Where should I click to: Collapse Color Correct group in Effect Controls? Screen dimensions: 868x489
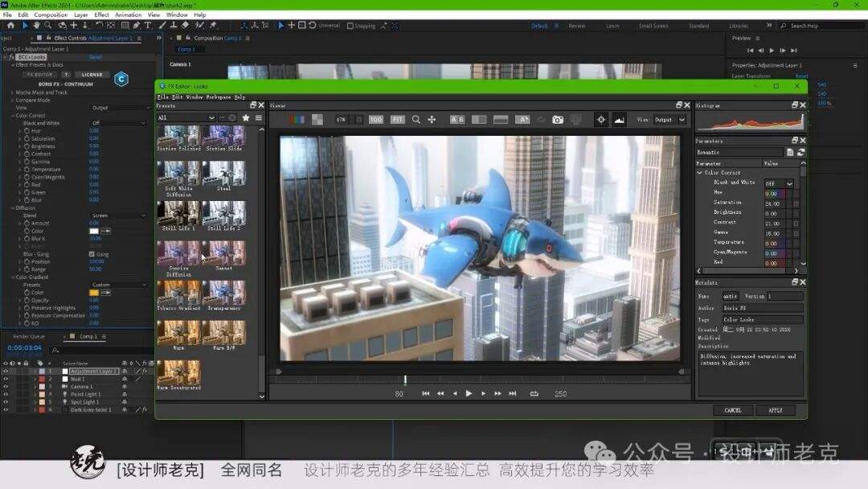14,116
